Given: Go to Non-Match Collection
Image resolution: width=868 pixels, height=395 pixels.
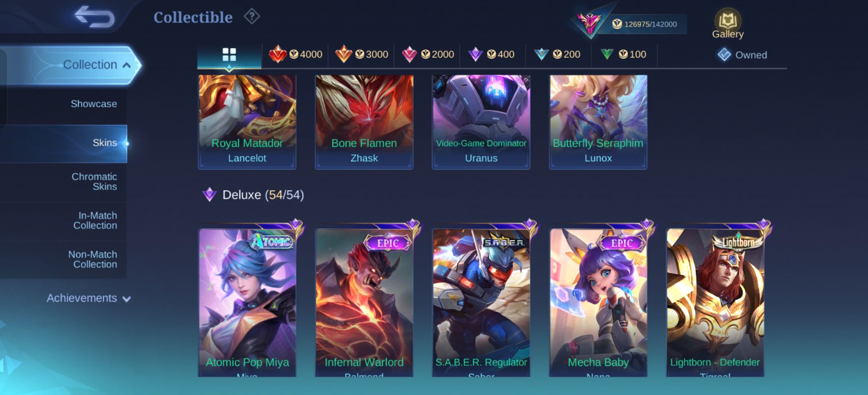Looking at the screenshot, I should click(x=93, y=259).
